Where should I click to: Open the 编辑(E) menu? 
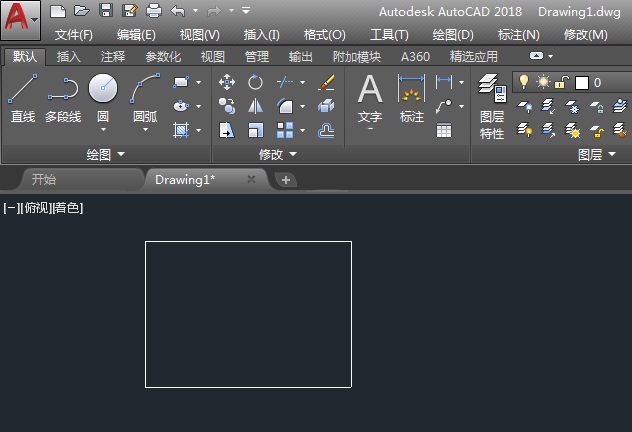(x=136, y=35)
